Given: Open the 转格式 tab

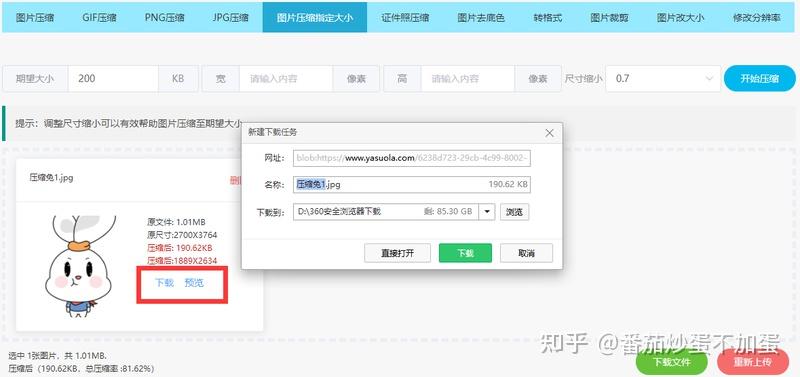Looking at the screenshot, I should (547, 17).
